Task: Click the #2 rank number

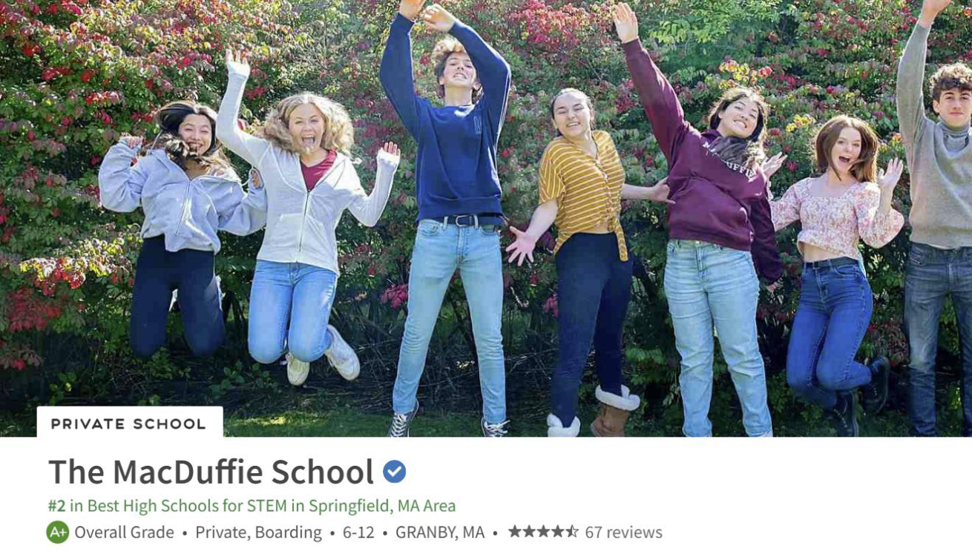Action: [56, 506]
